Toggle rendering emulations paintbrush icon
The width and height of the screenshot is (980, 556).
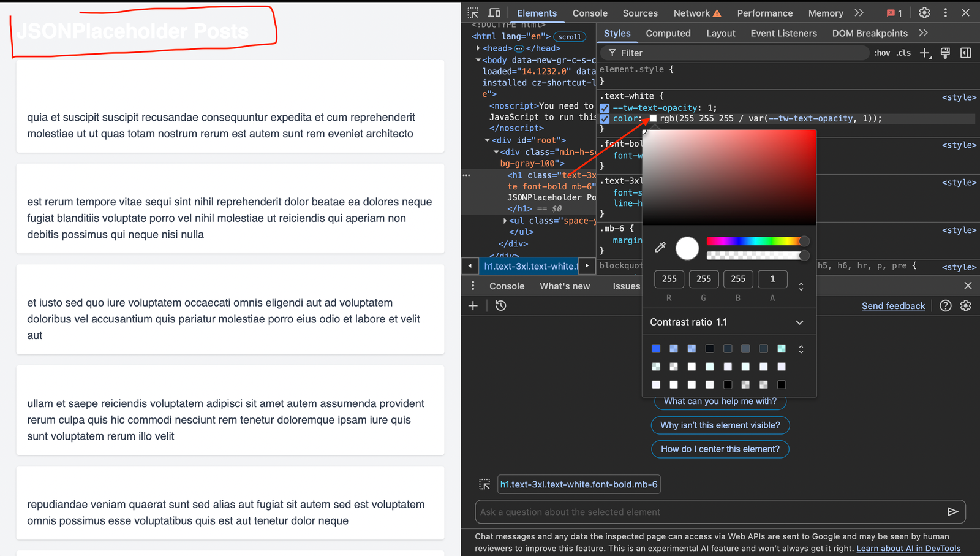pos(945,53)
